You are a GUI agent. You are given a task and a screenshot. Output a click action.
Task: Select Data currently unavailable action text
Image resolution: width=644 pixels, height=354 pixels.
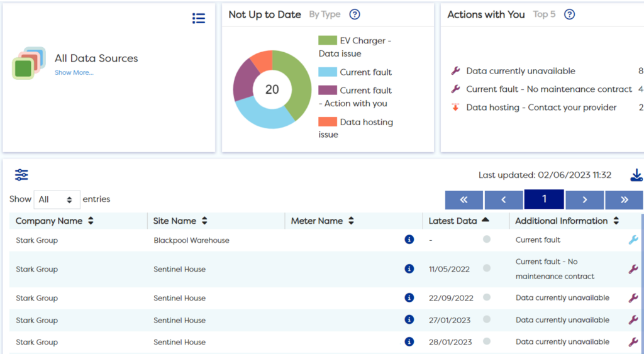[x=521, y=71]
